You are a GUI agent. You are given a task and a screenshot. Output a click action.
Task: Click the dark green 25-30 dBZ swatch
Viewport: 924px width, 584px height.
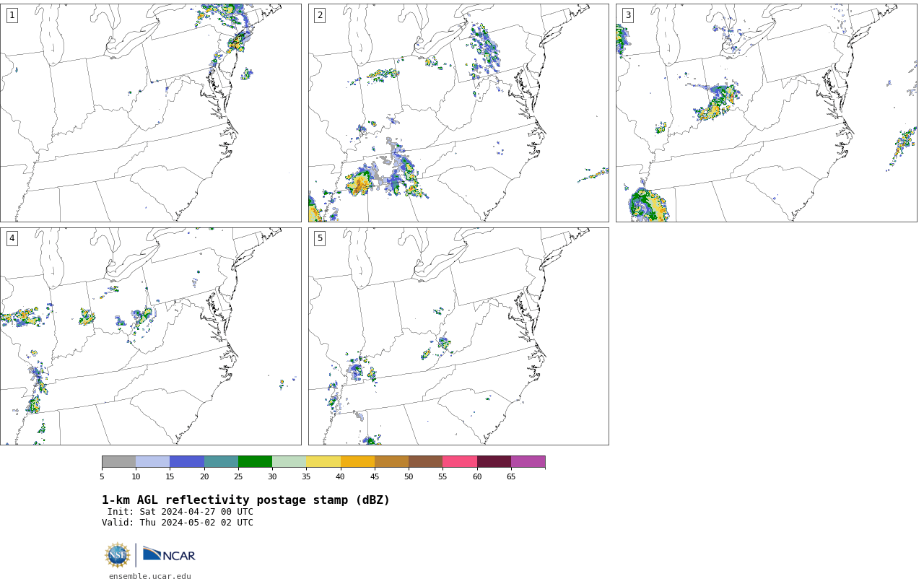(255, 462)
